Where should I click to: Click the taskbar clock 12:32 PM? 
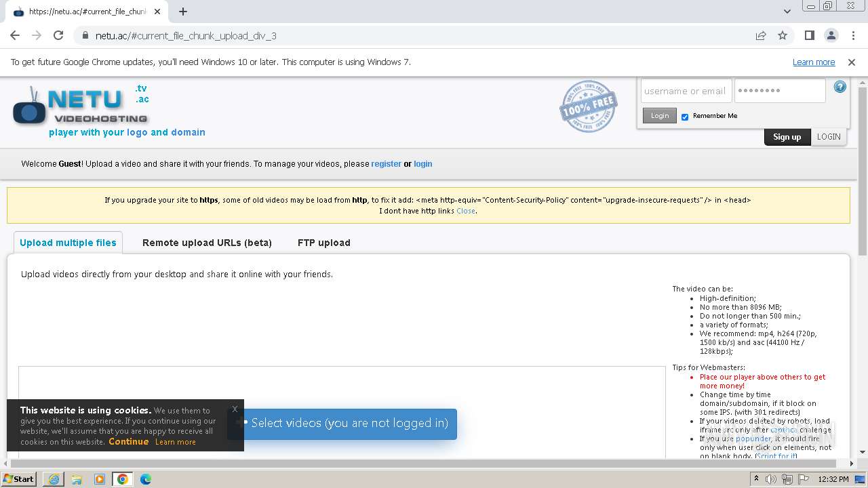coord(833,479)
